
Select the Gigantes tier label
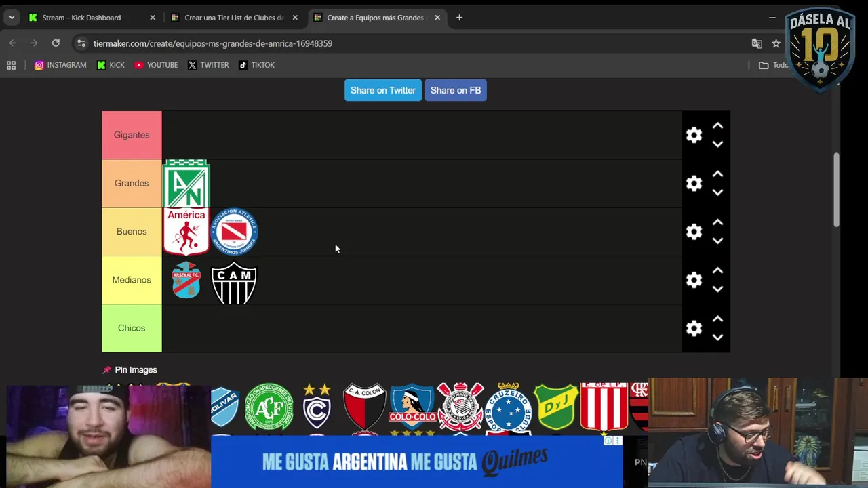(x=132, y=135)
